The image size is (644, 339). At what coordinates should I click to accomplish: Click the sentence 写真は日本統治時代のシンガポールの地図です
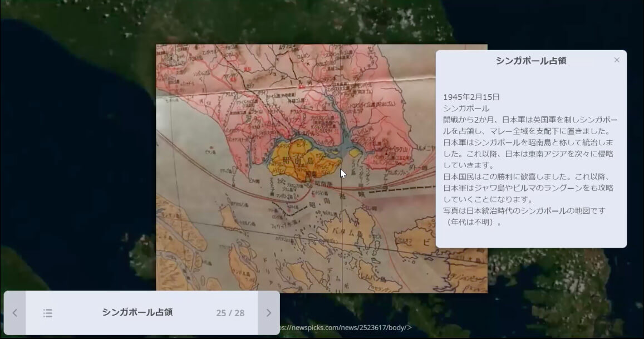524,210
